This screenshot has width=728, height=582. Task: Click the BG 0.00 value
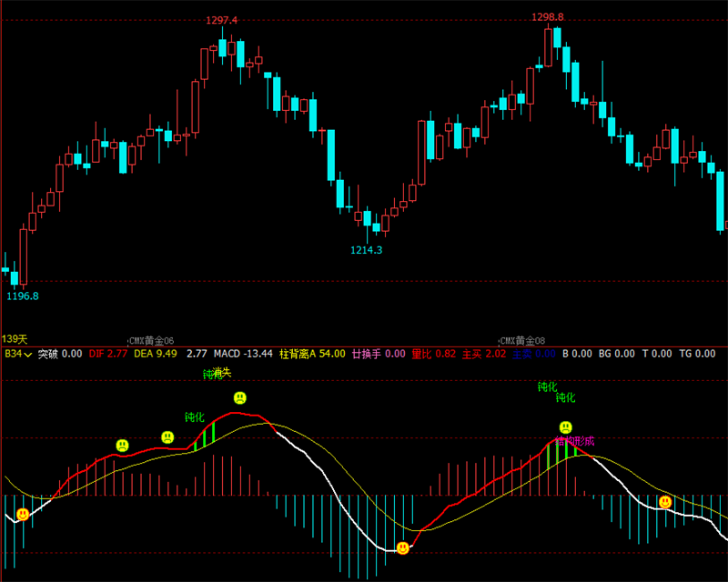(x=617, y=354)
